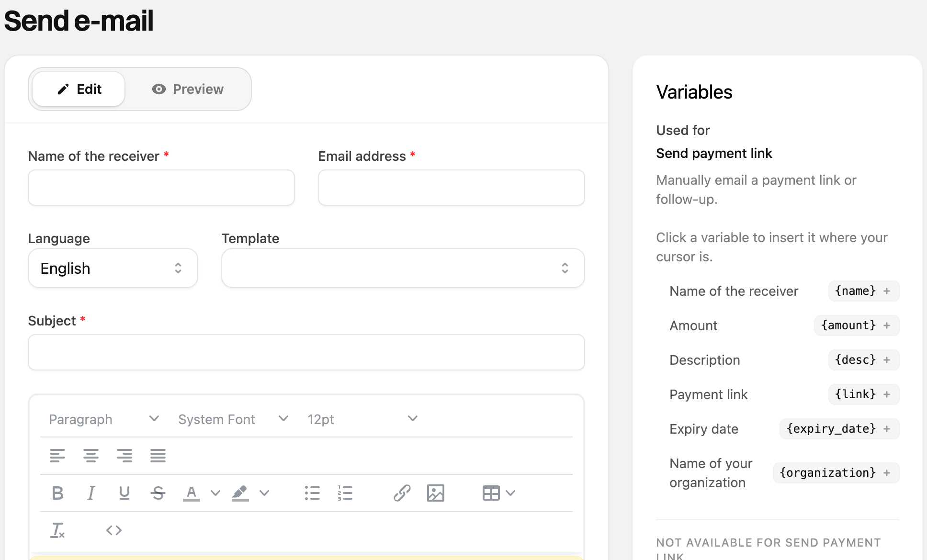Open the table options chevron
Viewport: 927px width, 560px height.
click(x=510, y=493)
